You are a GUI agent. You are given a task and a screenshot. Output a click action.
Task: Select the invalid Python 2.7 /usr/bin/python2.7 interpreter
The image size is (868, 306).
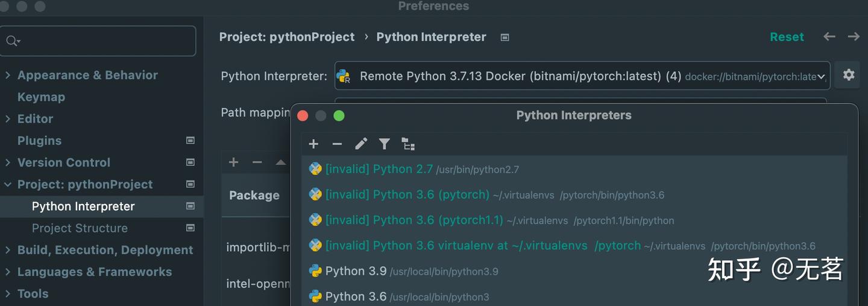coord(574,169)
